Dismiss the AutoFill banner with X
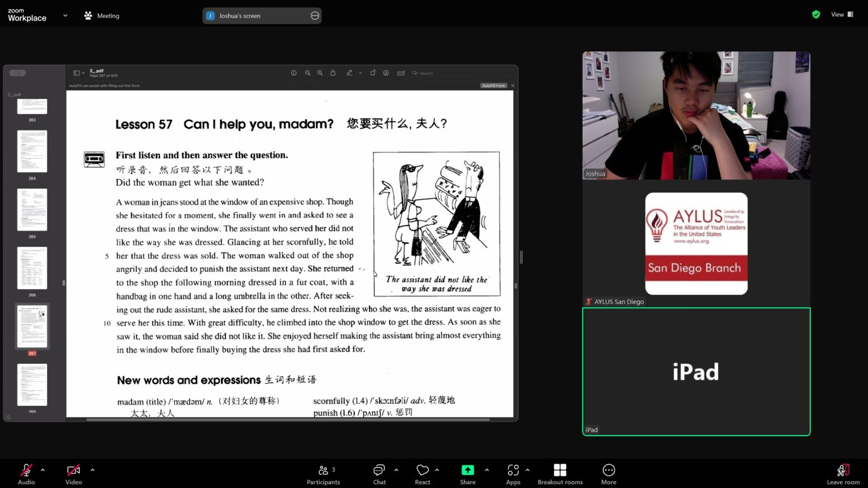The height and width of the screenshot is (488, 868). [513, 86]
